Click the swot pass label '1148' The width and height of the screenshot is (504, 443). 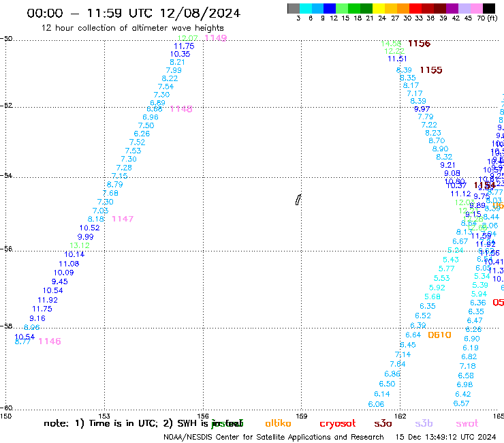point(181,109)
